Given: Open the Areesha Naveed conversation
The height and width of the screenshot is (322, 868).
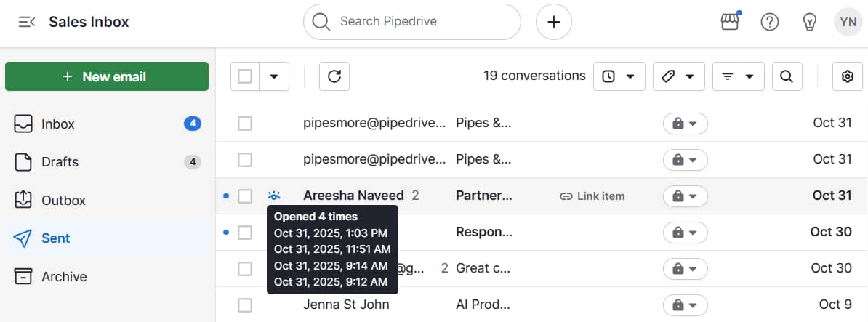Looking at the screenshot, I should point(353,196).
